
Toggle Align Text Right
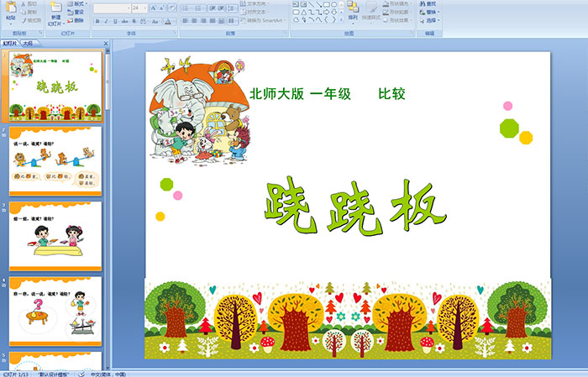[x=203, y=21]
